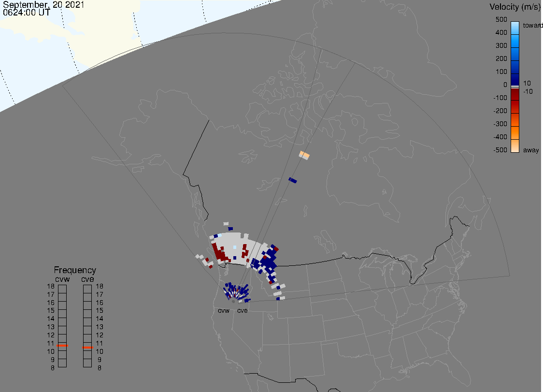Click the cve heading under Frequency
The image size is (543, 392).
(x=87, y=279)
